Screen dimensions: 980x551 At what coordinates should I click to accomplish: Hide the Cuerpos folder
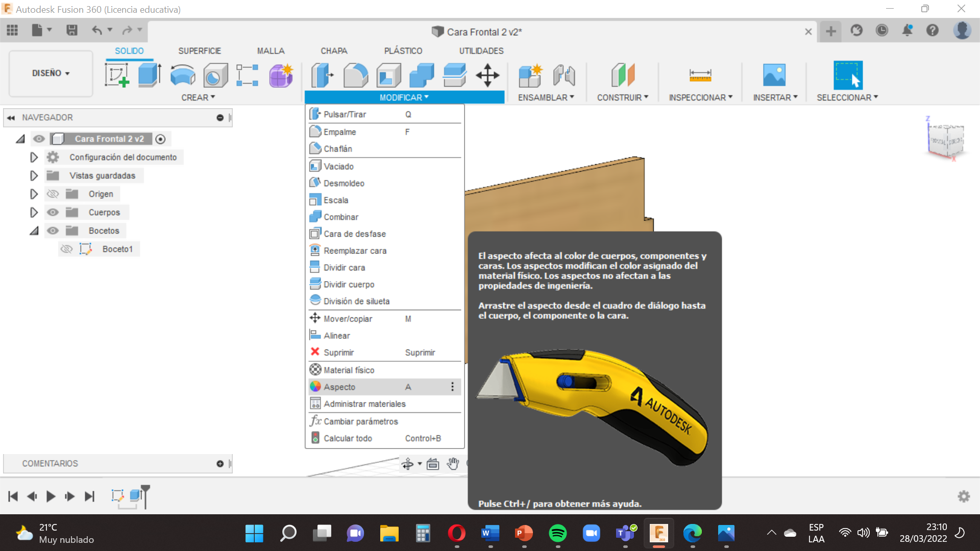coord(53,212)
